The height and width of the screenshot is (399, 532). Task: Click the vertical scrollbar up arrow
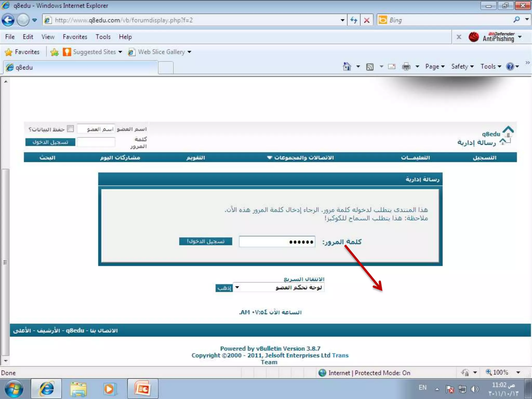5,82
